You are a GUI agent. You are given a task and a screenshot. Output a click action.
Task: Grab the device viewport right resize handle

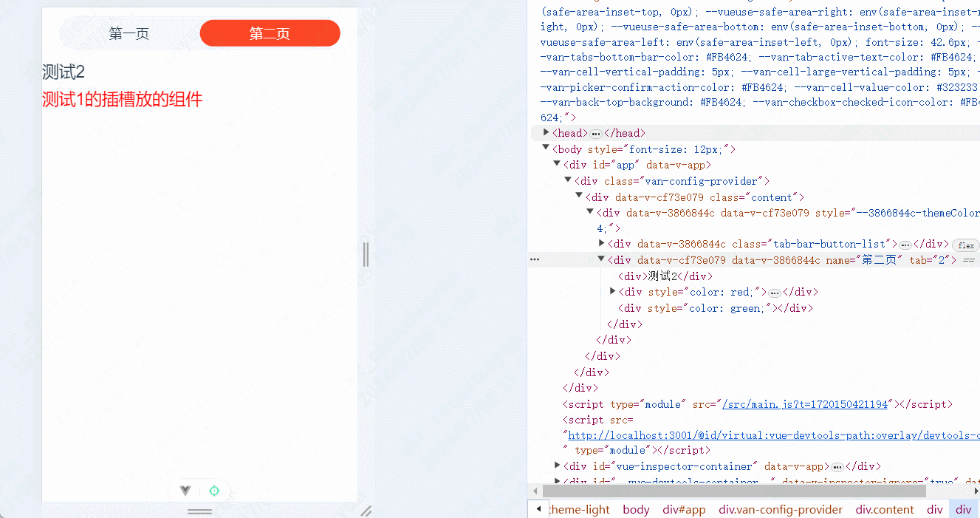[x=366, y=254]
